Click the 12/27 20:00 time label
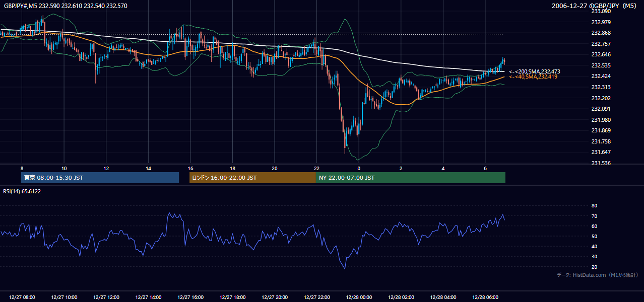 point(275,297)
